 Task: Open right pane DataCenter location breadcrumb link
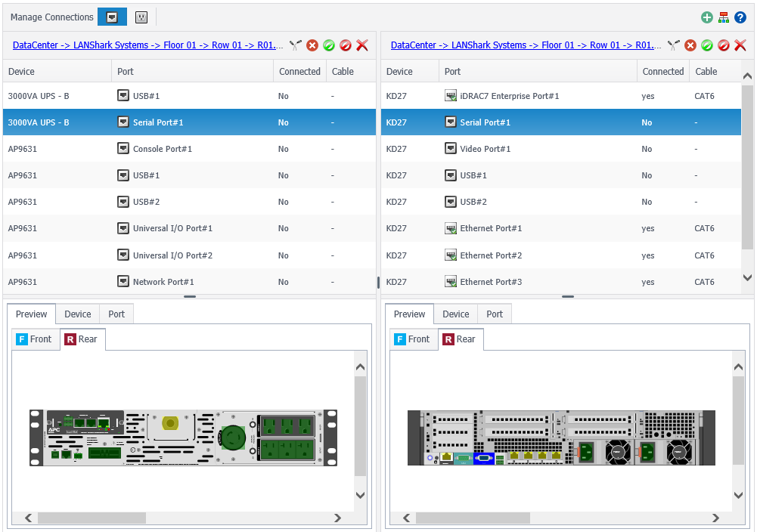tap(526, 45)
